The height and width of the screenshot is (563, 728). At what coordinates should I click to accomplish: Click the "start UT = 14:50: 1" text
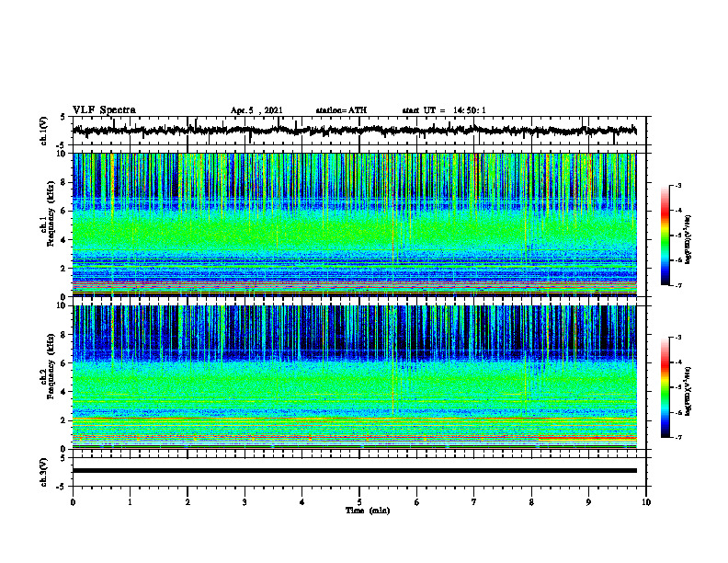[444, 110]
